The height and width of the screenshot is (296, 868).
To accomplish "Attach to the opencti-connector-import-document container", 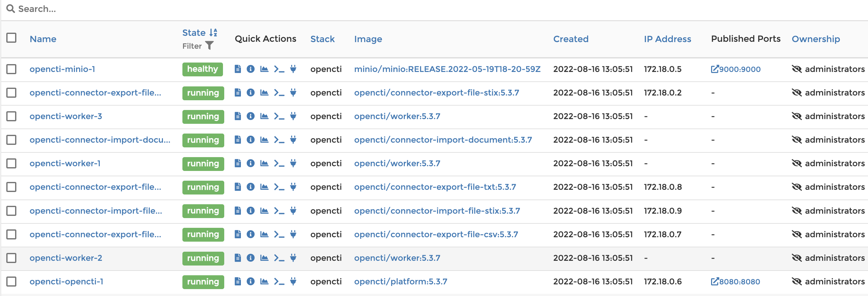I will pos(293,140).
